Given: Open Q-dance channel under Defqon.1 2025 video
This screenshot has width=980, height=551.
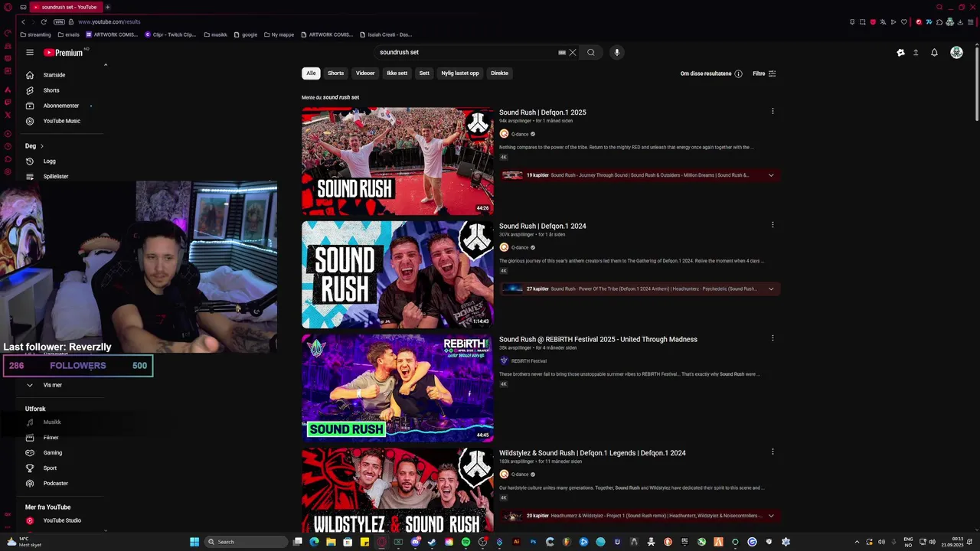Looking at the screenshot, I should (x=520, y=134).
